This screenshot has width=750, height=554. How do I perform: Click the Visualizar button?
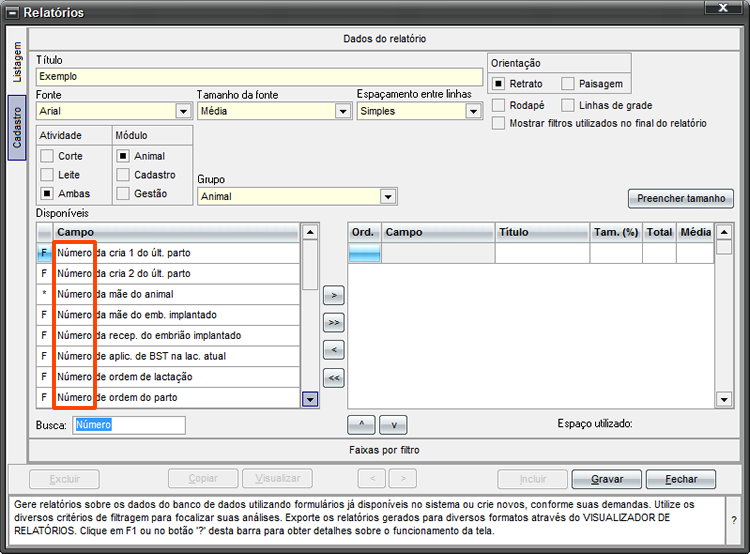(277, 478)
